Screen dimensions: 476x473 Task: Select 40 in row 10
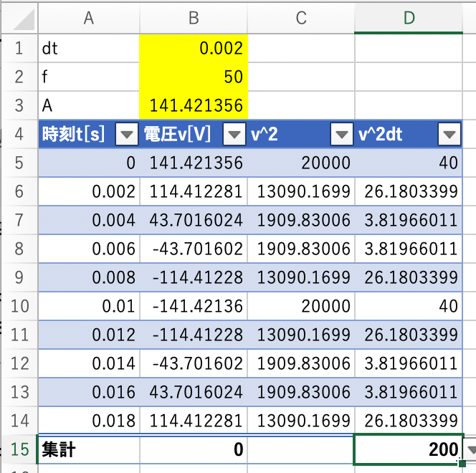(x=409, y=306)
